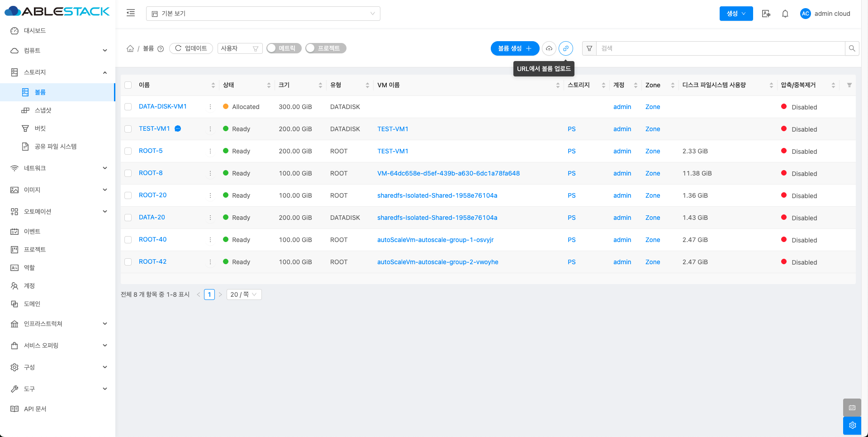Open the three-dot actions menu for ROOT-8
868x437 pixels.
pyautogui.click(x=210, y=173)
